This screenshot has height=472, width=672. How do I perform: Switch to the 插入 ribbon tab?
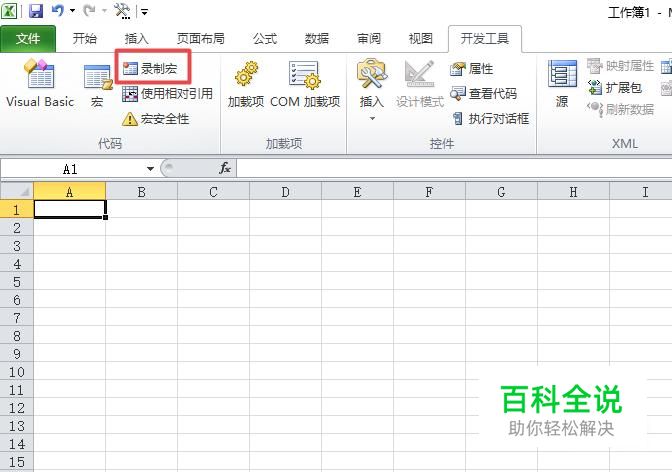(x=136, y=39)
